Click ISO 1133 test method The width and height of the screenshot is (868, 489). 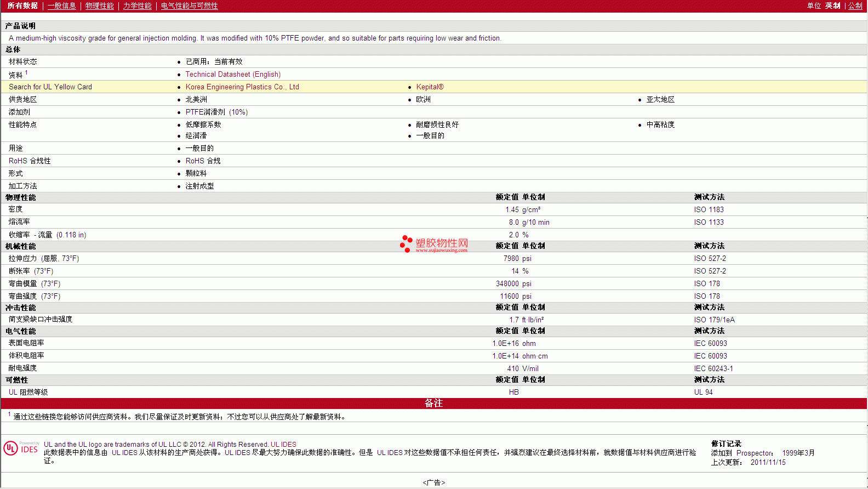[709, 222]
